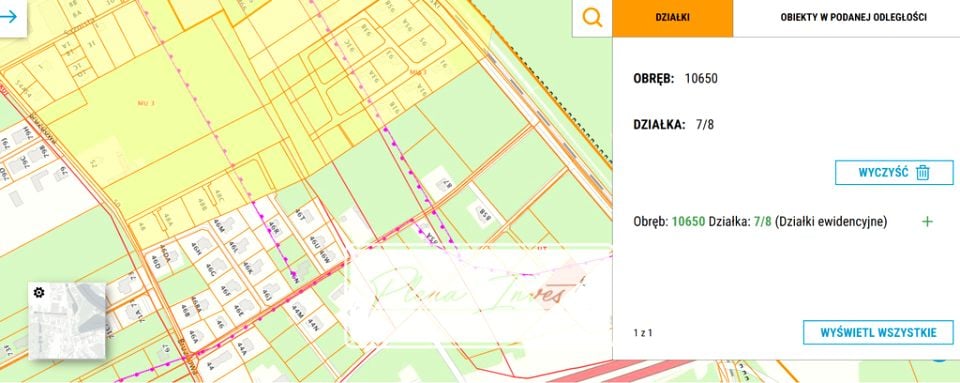Select result Obręb 10650 Działka 7/8
Screen dimensions: 960x383
coord(760,221)
